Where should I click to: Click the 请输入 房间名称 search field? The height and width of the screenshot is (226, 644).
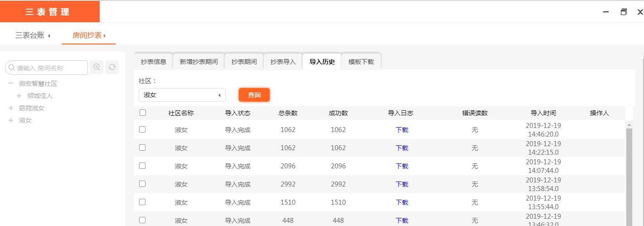click(x=50, y=68)
